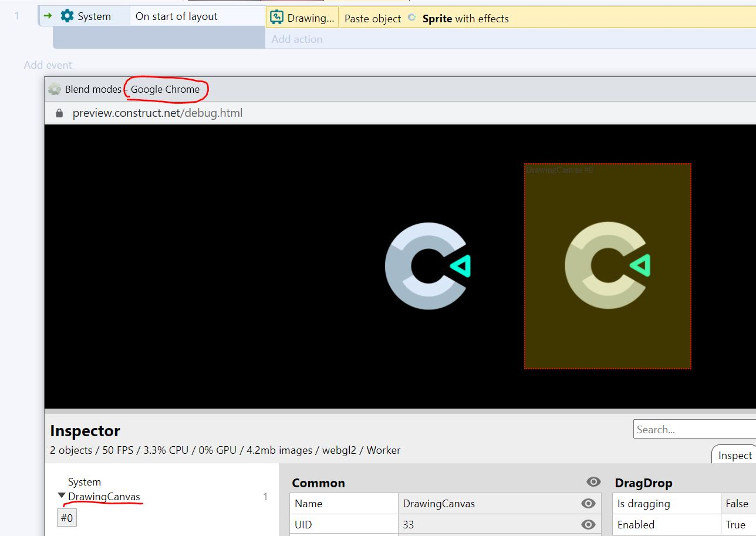Viewport: 756px width, 536px height.
Task: Click the Sprite icon in the Paste object action
Action: (411, 18)
